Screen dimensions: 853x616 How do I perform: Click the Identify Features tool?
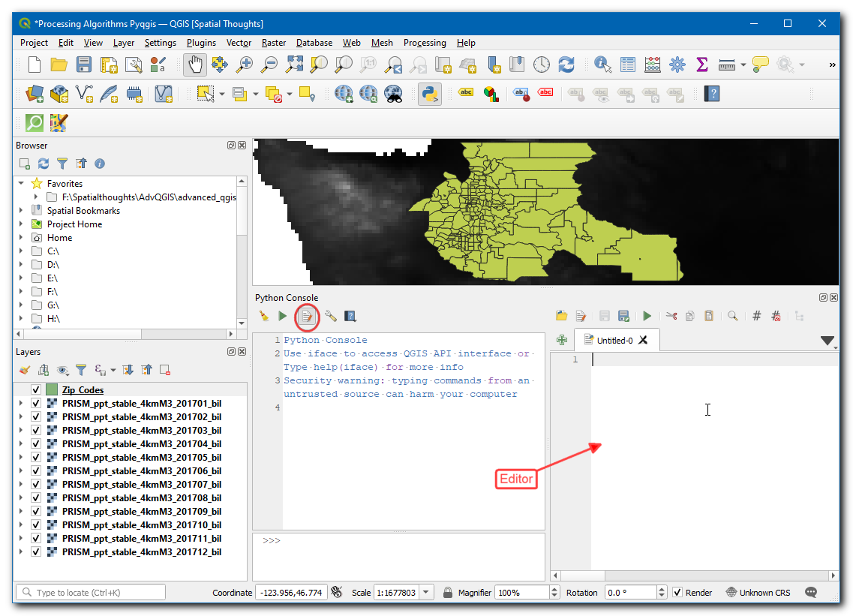click(602, 65)
